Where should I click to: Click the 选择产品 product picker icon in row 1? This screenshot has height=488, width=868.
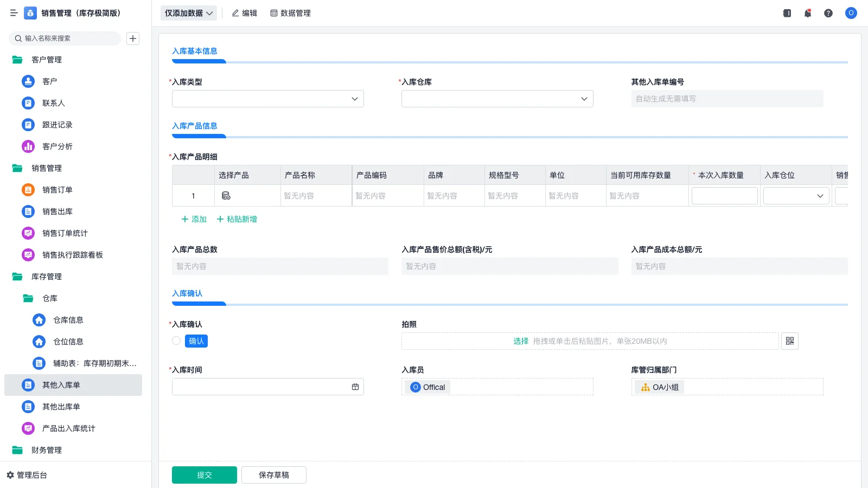tap(227, 196)
